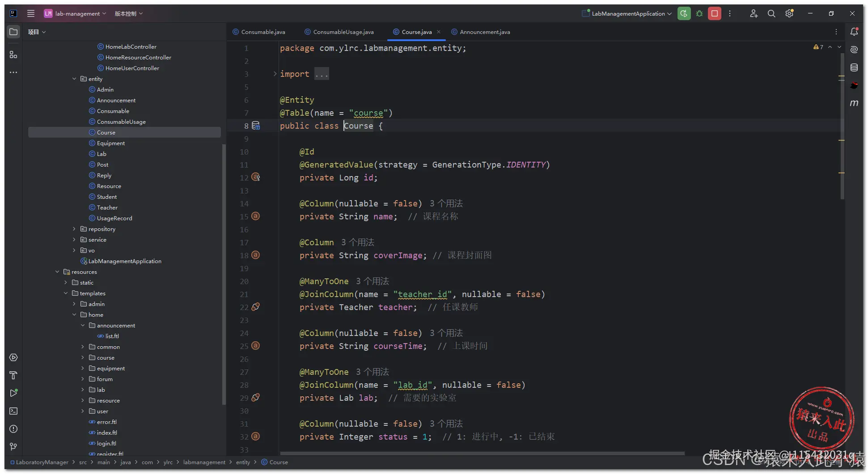Open the 项目 view selector dropdown
868x474 pixels.
(37, 32)
